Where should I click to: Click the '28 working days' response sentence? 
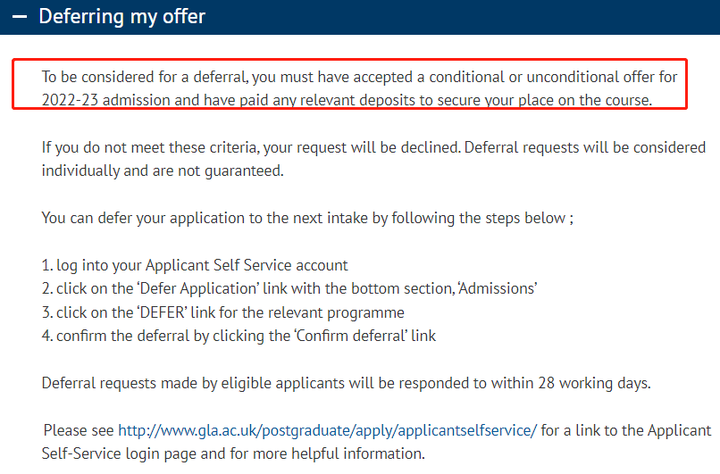[346, 384]
